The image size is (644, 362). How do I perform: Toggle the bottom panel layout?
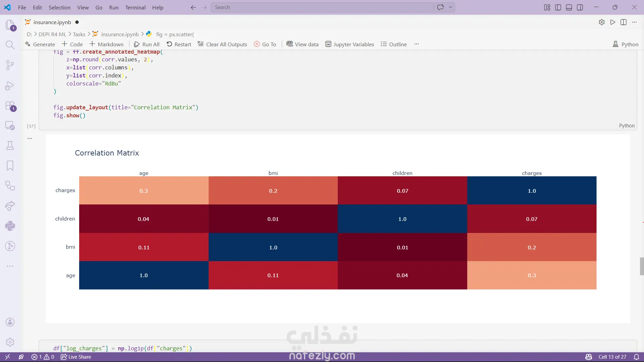point(569,7)
